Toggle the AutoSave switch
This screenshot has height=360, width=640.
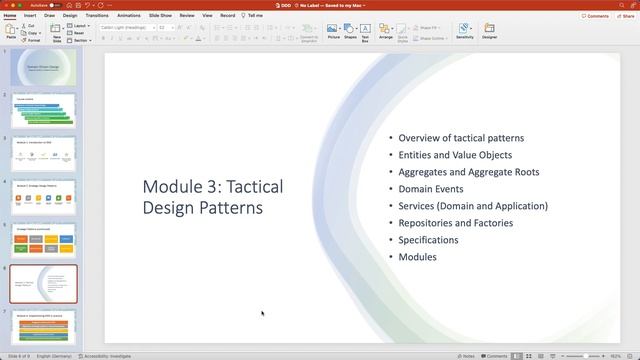(55, 5)
